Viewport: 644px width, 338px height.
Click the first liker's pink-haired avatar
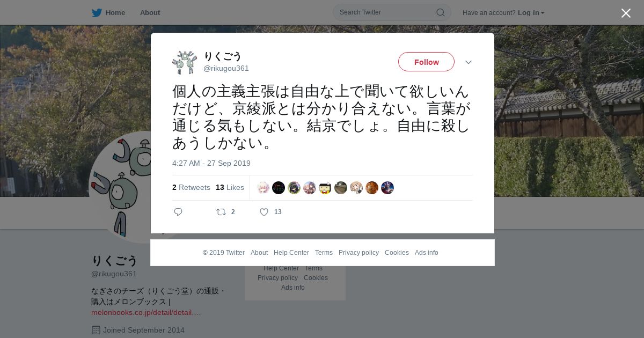coord(263,188)
